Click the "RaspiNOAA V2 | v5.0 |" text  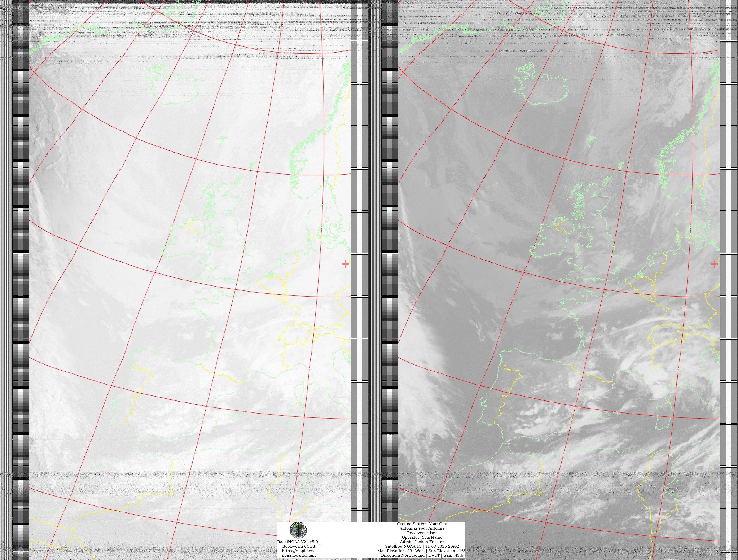(299, 542)
